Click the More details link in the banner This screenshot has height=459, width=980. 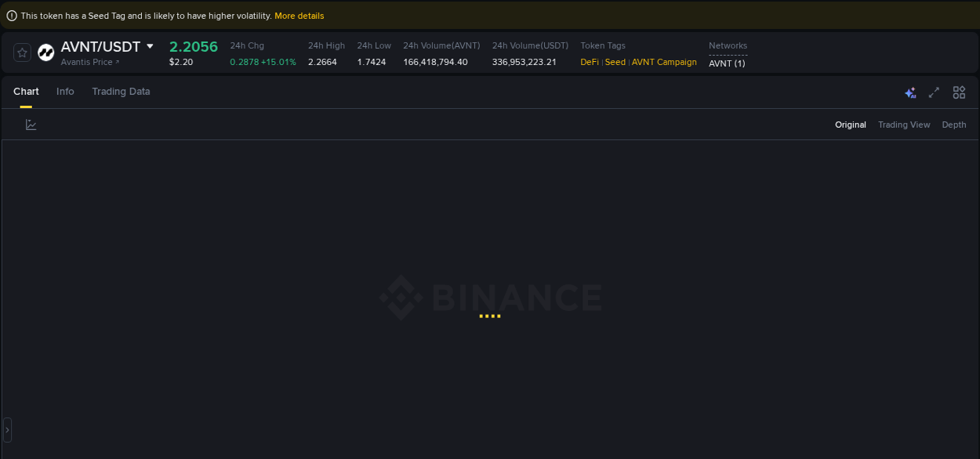point(299,15)
